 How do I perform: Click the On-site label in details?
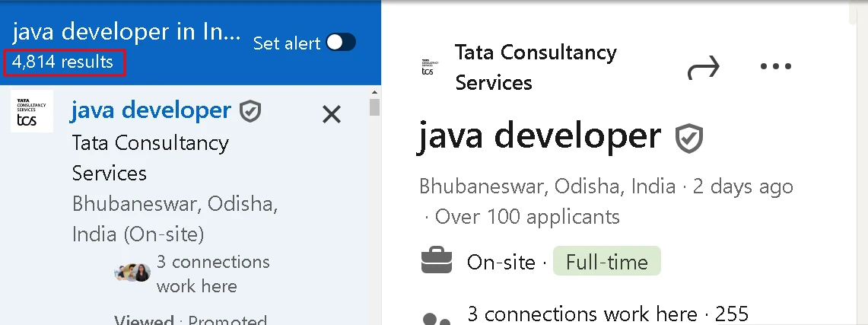coord(501,263)
